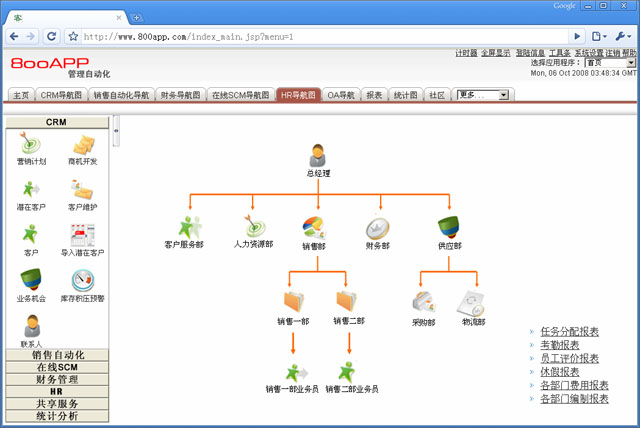Open the 销售部 pie chart icon
Viewport: 640px width, 428px height.
pos(316,227)
